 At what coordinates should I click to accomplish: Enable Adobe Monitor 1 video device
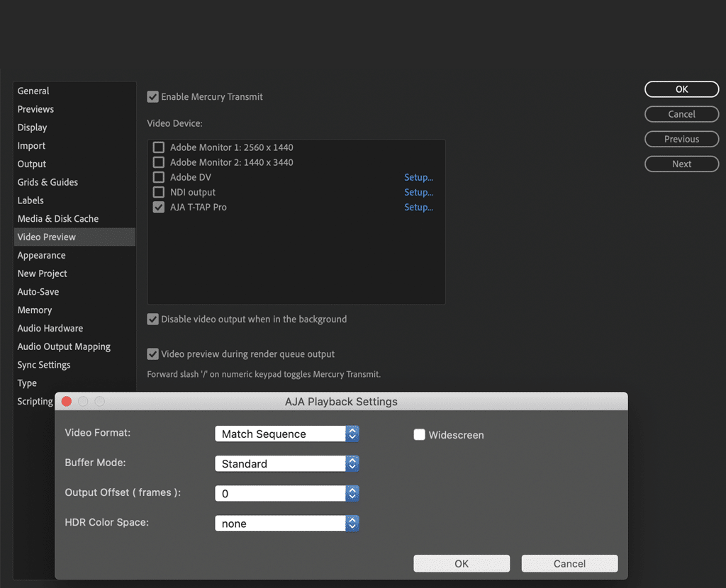159,147
